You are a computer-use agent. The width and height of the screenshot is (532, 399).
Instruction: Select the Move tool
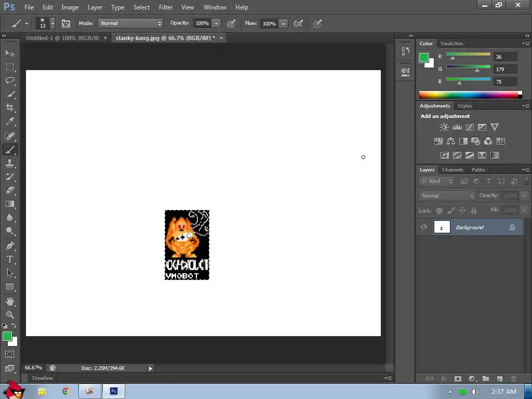tap(10, 54)
